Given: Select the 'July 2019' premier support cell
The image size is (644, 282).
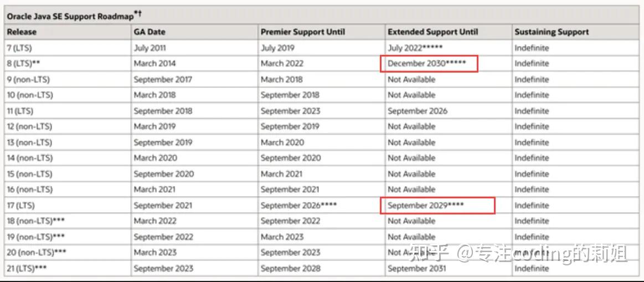Looking at the screenshot, I should coord(278,48).
